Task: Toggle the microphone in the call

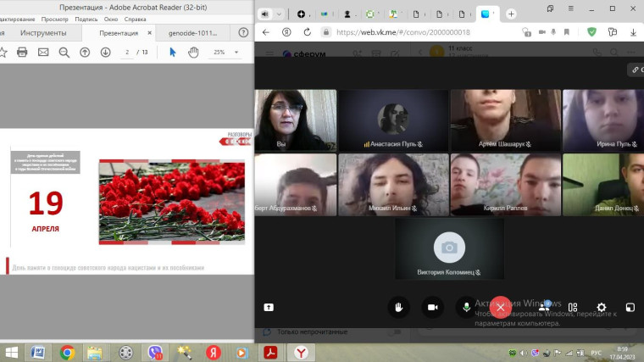Action: (466, 308)
